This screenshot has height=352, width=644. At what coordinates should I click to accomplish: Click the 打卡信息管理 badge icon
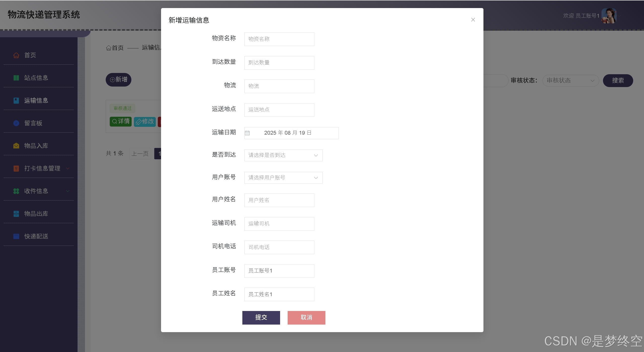16,168
